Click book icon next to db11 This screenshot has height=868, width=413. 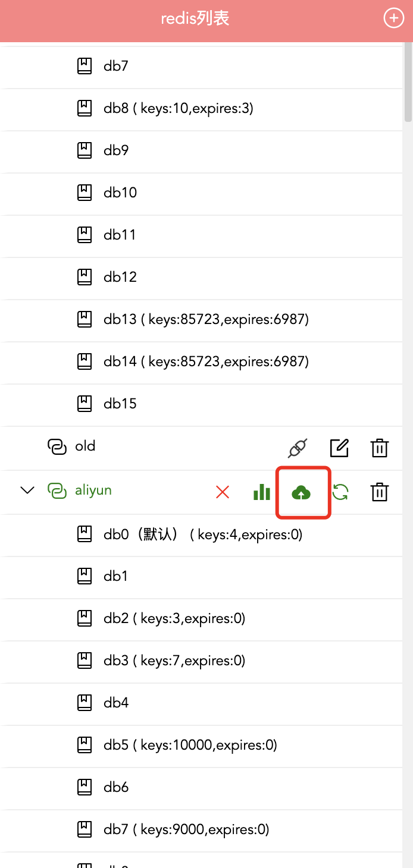[x=85, y=235]
